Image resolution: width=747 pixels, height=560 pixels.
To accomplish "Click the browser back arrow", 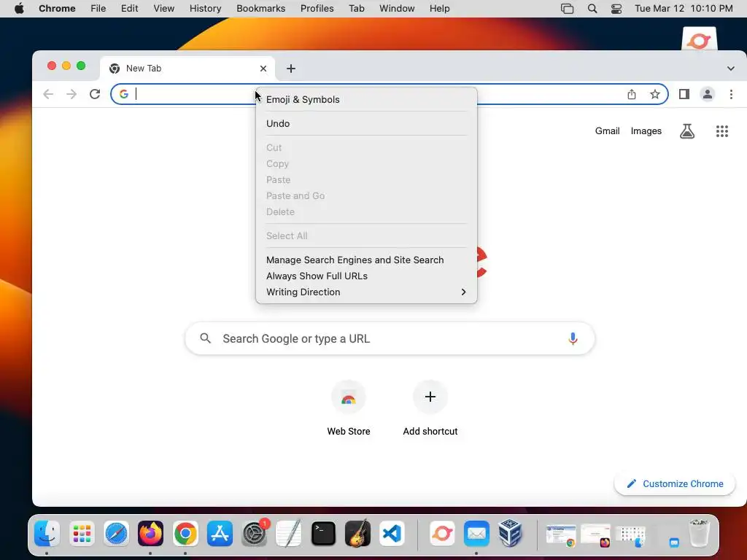I will [48, 94].
